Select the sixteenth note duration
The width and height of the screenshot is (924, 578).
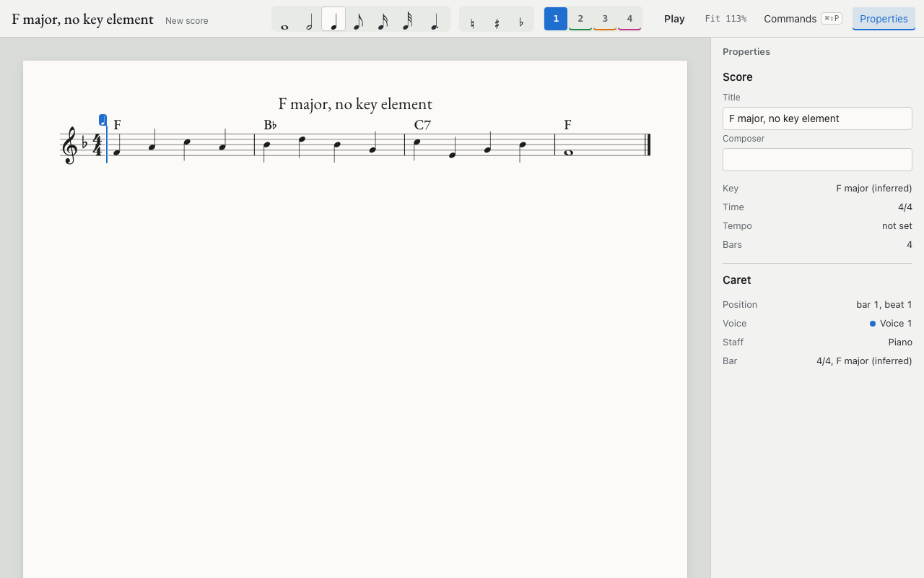pos(383,19)
